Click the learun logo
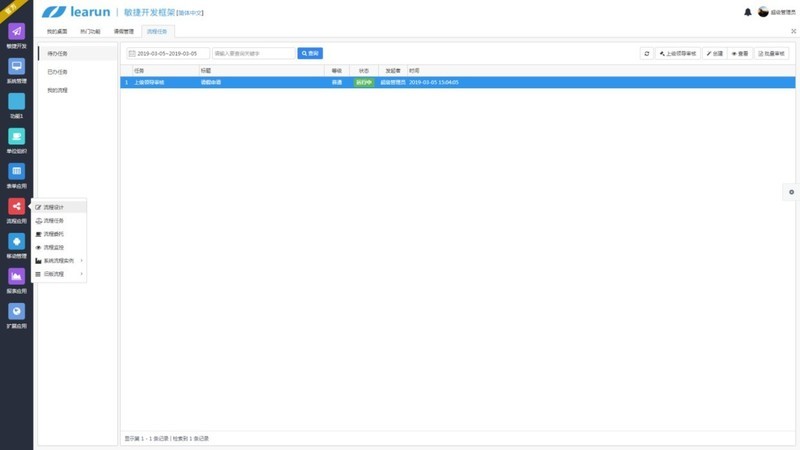The width and height of the screenshot is (800, 450). pyautogui.click(x=76, y=12)
